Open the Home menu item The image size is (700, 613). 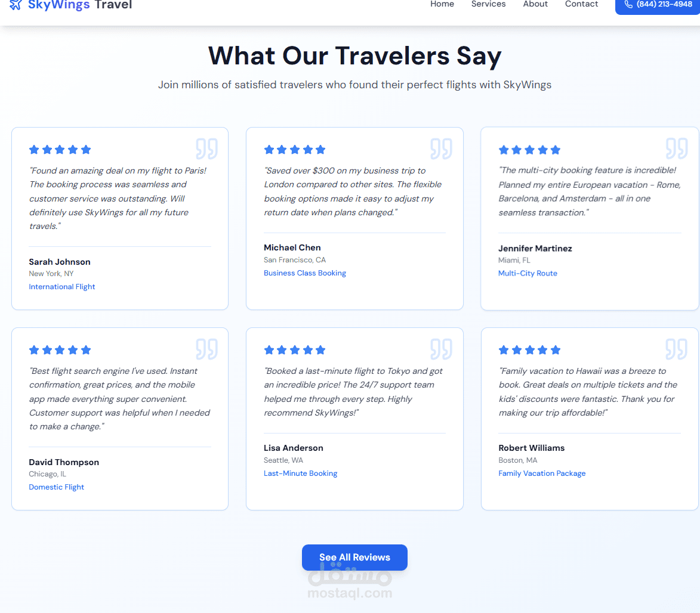pyautogui.click(x=442, y=4)
